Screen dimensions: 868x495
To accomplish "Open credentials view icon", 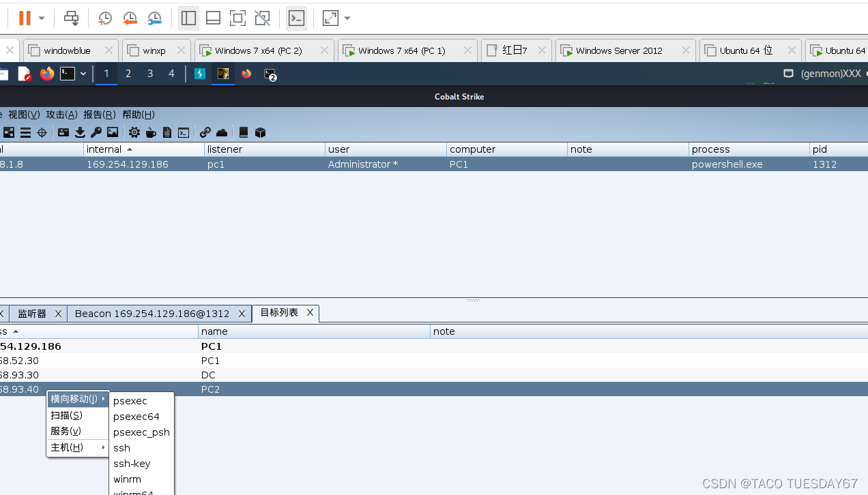I will point(63,132).
